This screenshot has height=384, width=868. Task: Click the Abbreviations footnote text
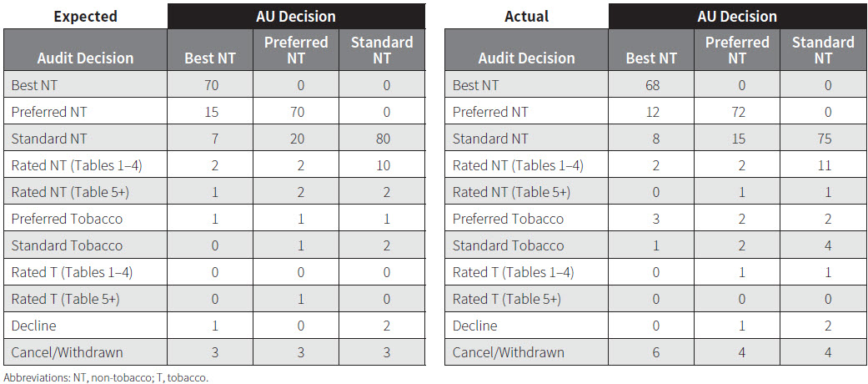point(105,377)
